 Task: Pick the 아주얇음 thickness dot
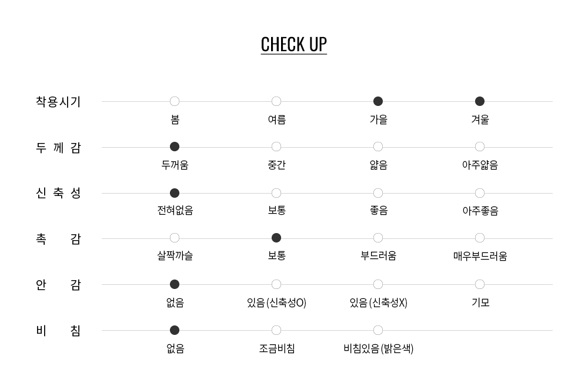(480, 147)
